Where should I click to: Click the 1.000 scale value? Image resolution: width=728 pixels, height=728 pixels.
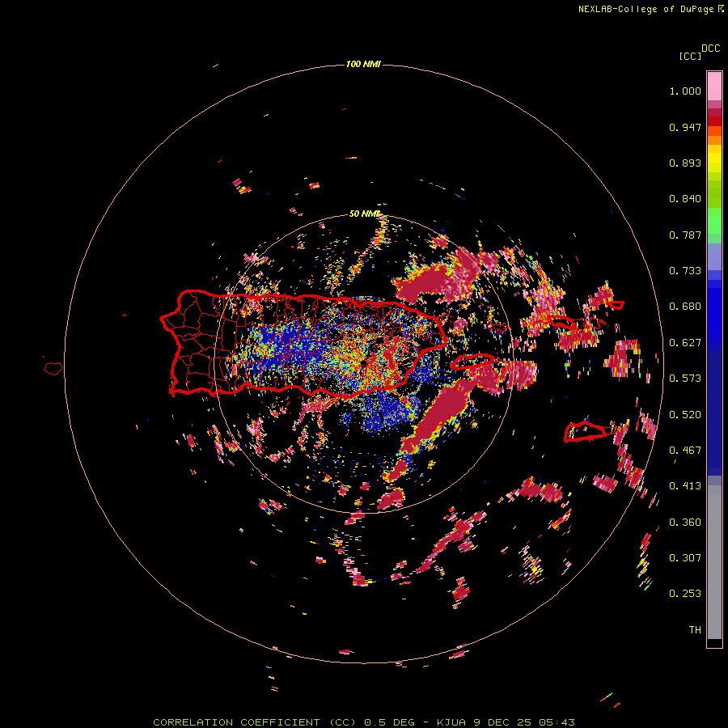(x=685, y=91)
